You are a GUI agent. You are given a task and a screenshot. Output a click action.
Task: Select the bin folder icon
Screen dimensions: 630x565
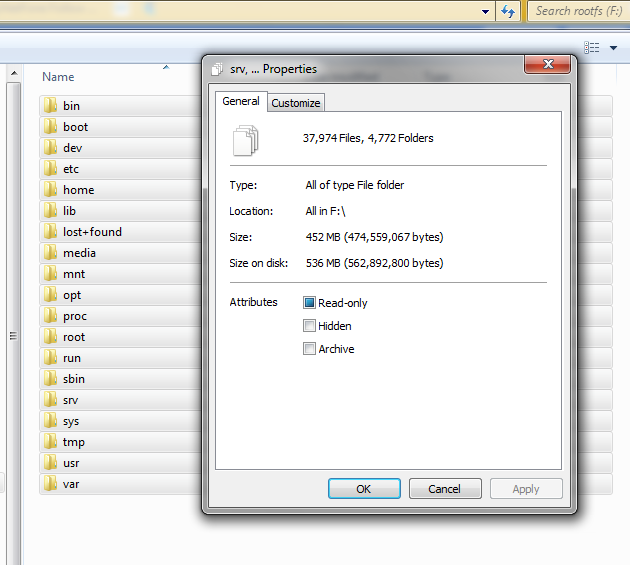[50, 106]
